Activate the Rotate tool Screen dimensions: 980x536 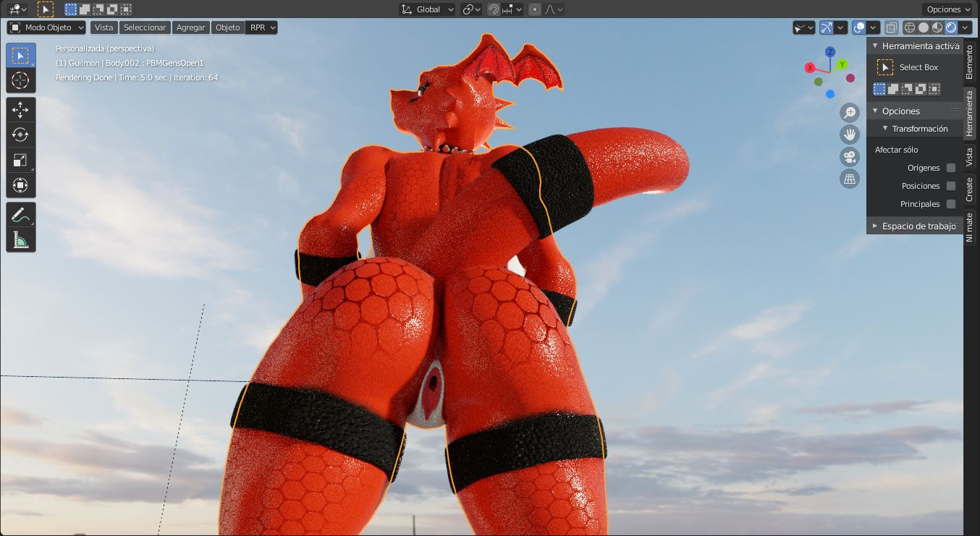20,135
